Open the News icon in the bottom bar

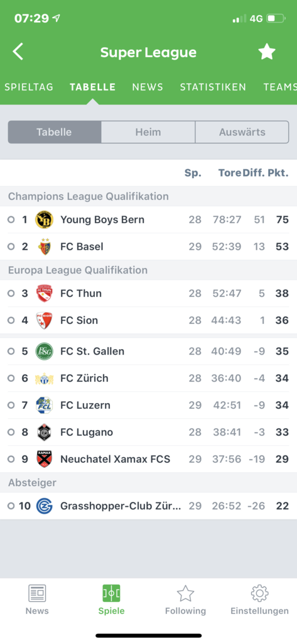[x=37, y=594]
